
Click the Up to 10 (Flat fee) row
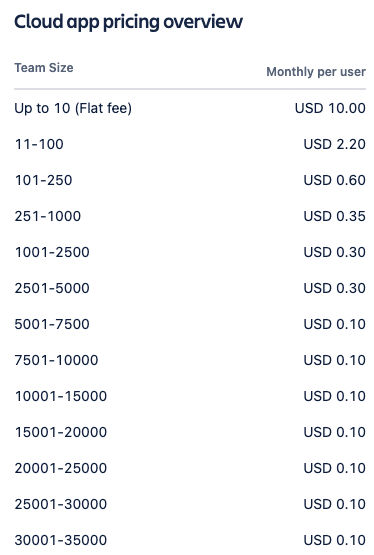click(190, 108)
